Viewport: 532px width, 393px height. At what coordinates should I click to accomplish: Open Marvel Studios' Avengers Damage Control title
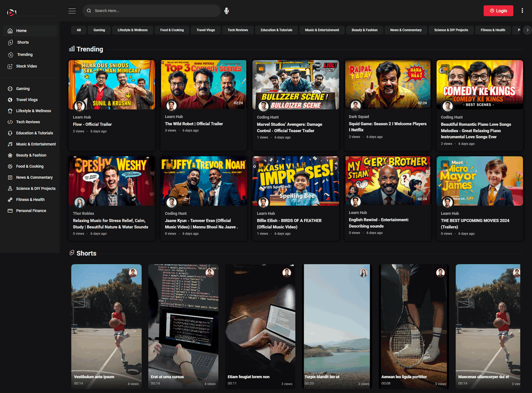tap(289, 127)
